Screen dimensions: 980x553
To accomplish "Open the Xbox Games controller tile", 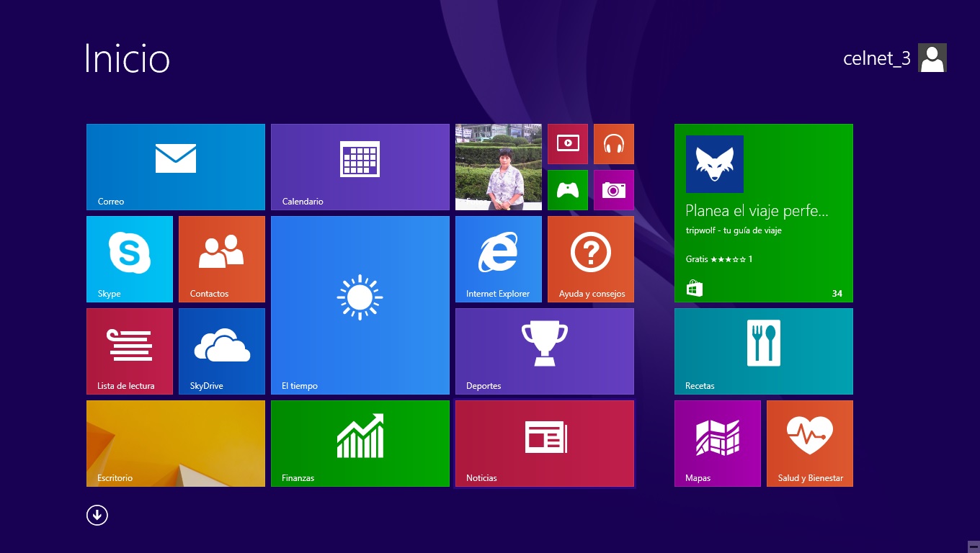I will pos(568,190).
